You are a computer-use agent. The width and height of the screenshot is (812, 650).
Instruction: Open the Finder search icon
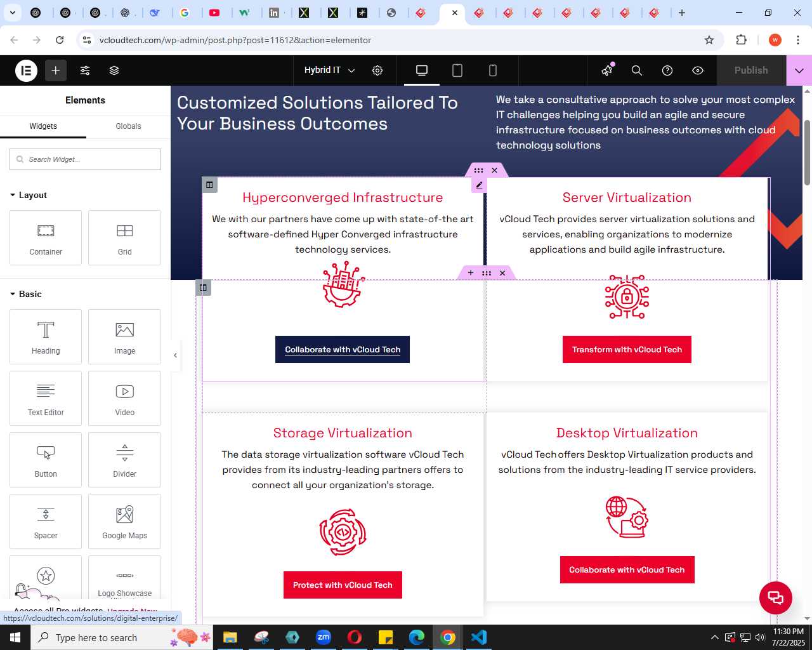click(x=637, y=70)
